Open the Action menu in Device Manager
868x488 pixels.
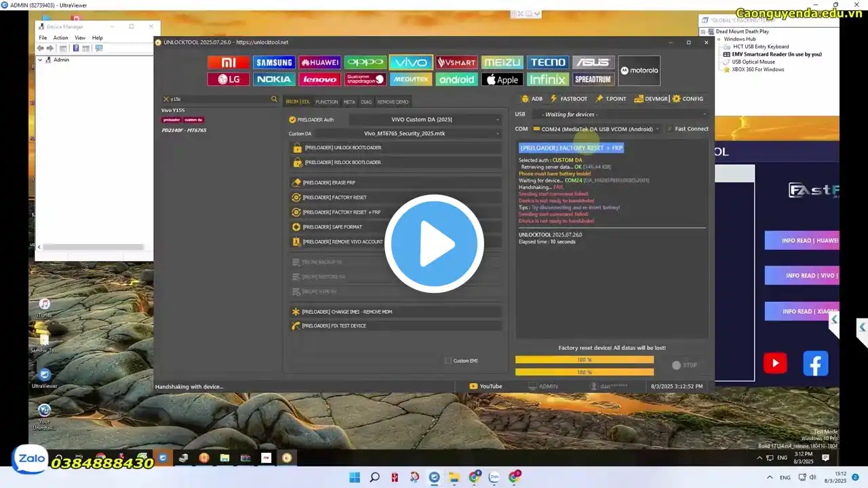pos(60,38)
